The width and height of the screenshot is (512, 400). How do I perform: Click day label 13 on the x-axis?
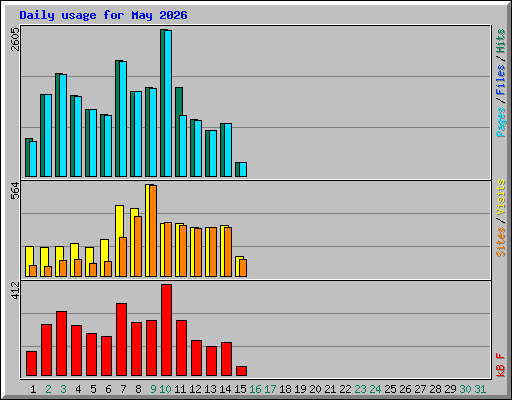pyautogui.click(x=210, y=389)
